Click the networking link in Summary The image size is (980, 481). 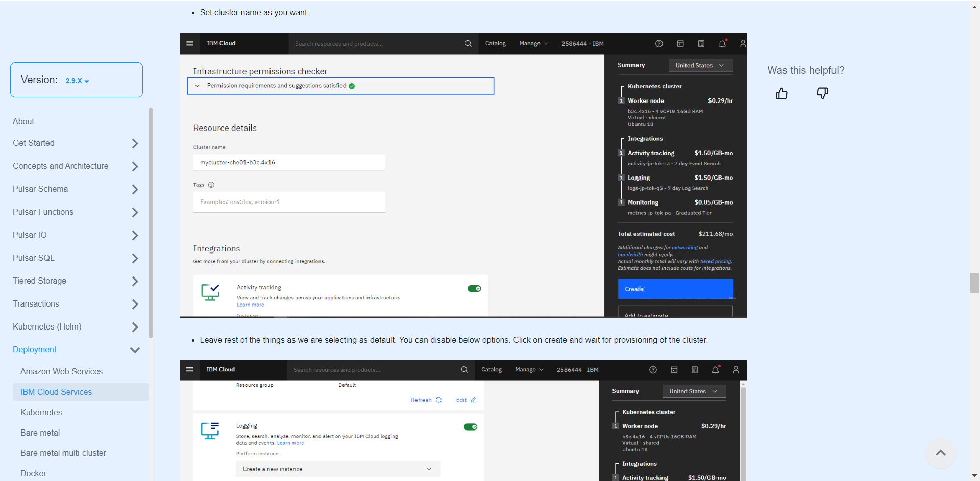684,248
